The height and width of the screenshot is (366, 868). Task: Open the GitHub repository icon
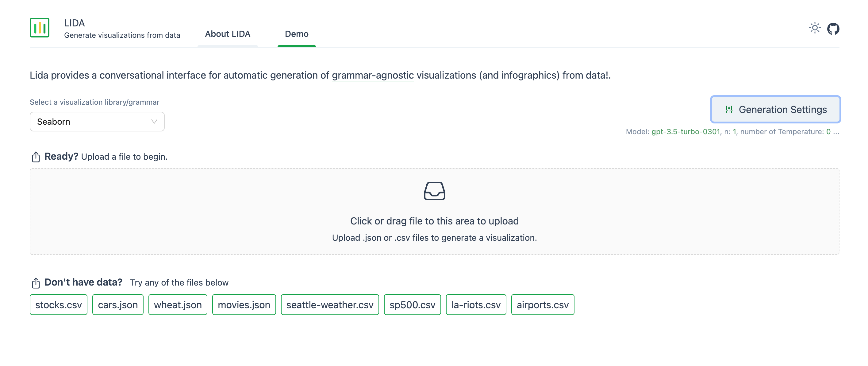[x=833, y=29]
